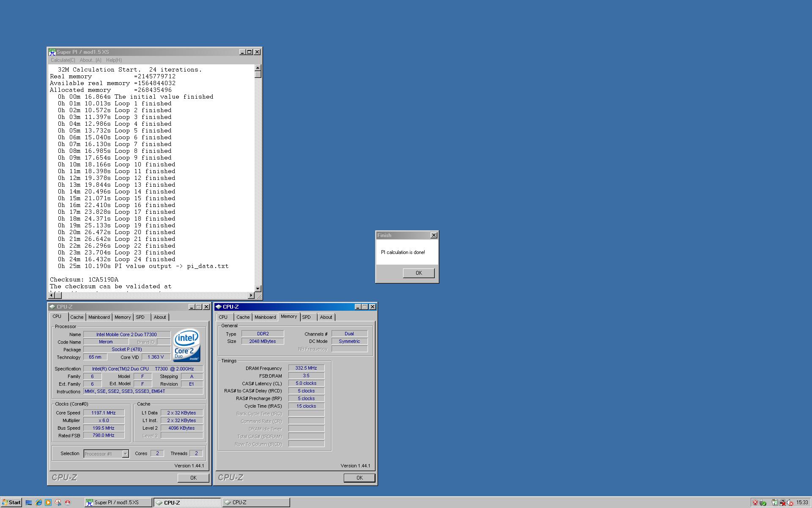Click Show Desktop quick launch icon
The image size is (812, 508).
click(29, 502)
